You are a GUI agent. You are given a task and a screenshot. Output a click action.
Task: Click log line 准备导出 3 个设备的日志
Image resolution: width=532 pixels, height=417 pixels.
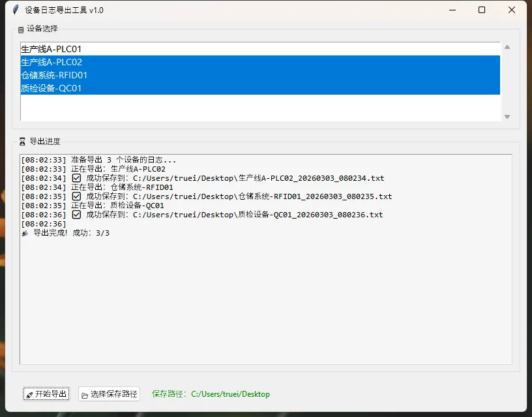point(98,160)
